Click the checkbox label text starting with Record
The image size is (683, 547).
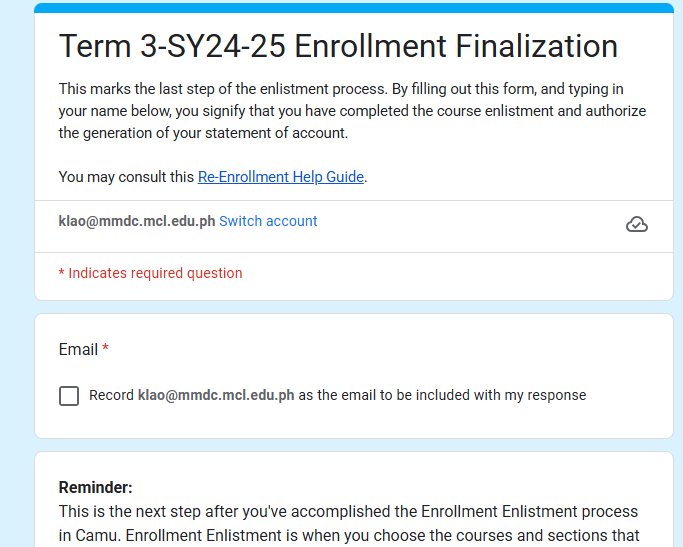[x=338, y=395]
